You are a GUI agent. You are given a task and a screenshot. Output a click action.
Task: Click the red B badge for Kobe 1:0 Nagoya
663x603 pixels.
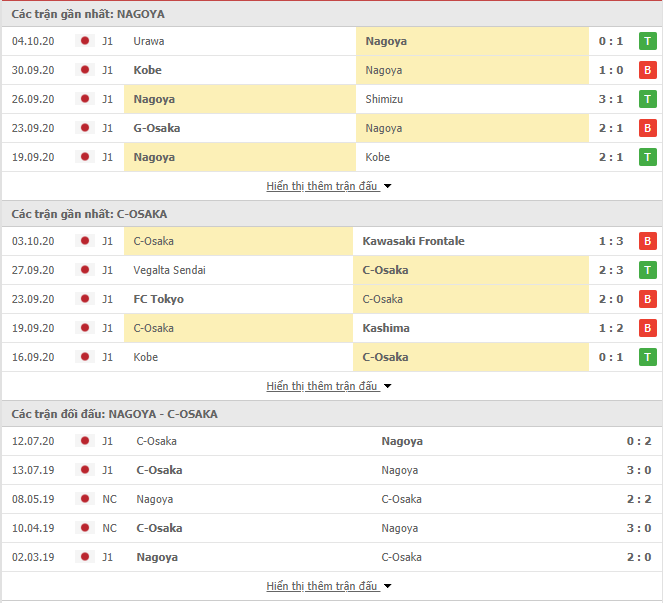tap(647, 70)
